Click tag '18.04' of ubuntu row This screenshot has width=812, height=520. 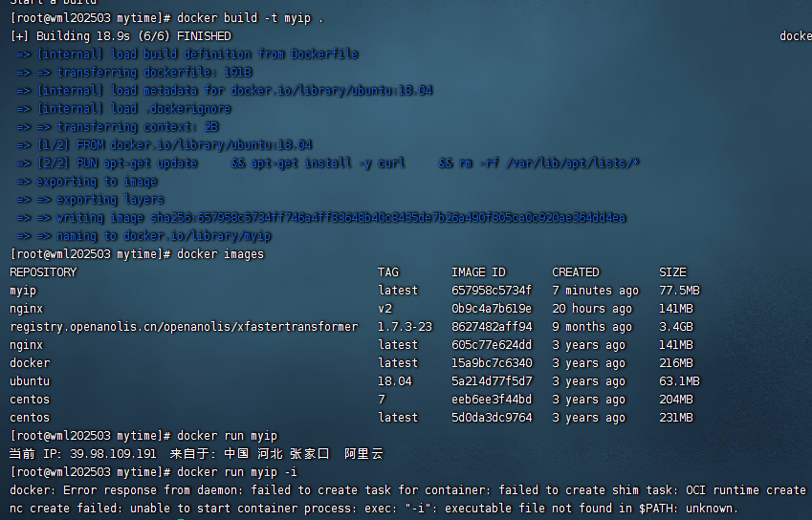395,381
